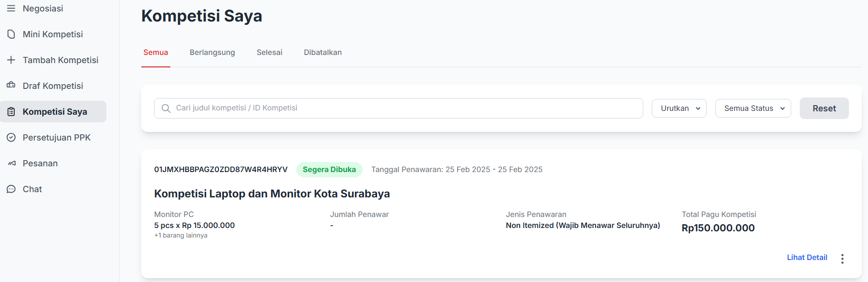Click the magnifier icon in search field
The image size is (868, 282).
point(166,108)
